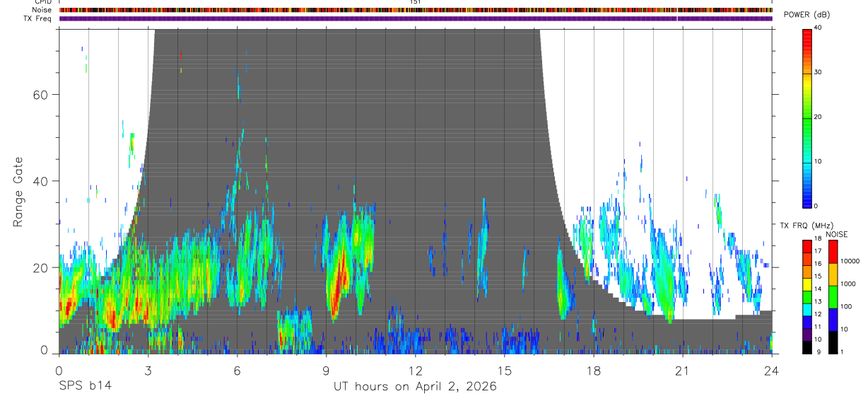Screen dimensions: 868x401
Task: Click the 10 label on the POWER scale
Action: (x=817, y=161)
